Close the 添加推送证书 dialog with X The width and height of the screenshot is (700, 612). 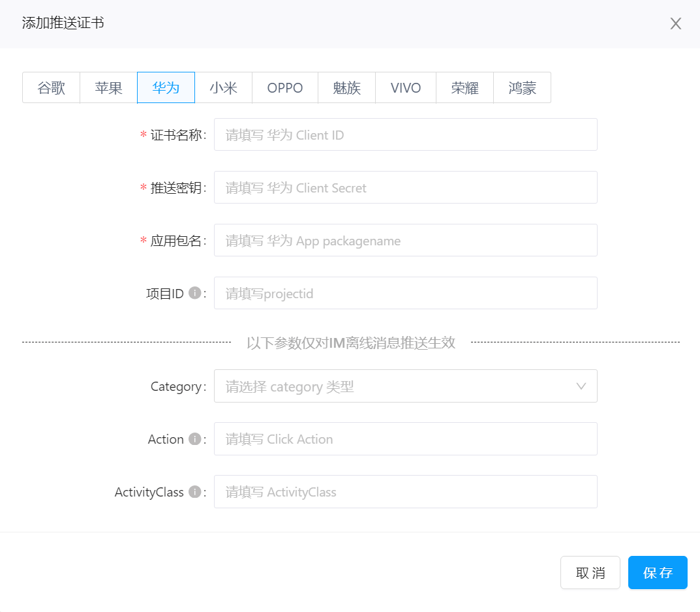tap(676, 24)
